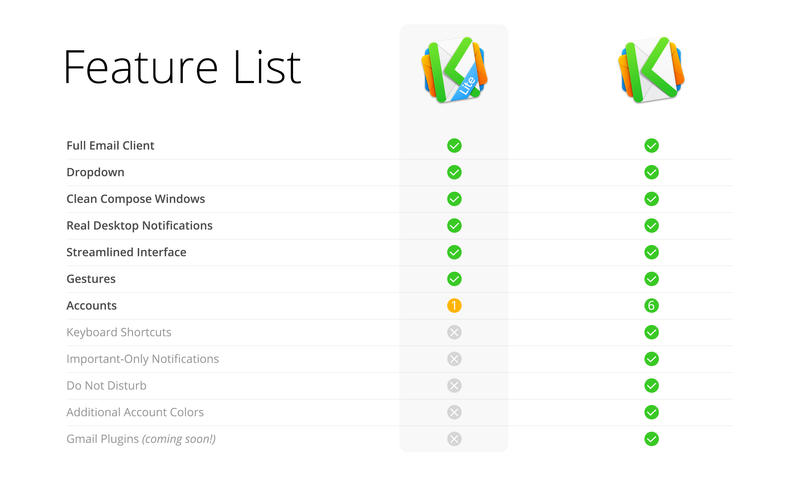
Task: Click full version checkmark for Gmail Plugins
Action: tap(651, 439)
